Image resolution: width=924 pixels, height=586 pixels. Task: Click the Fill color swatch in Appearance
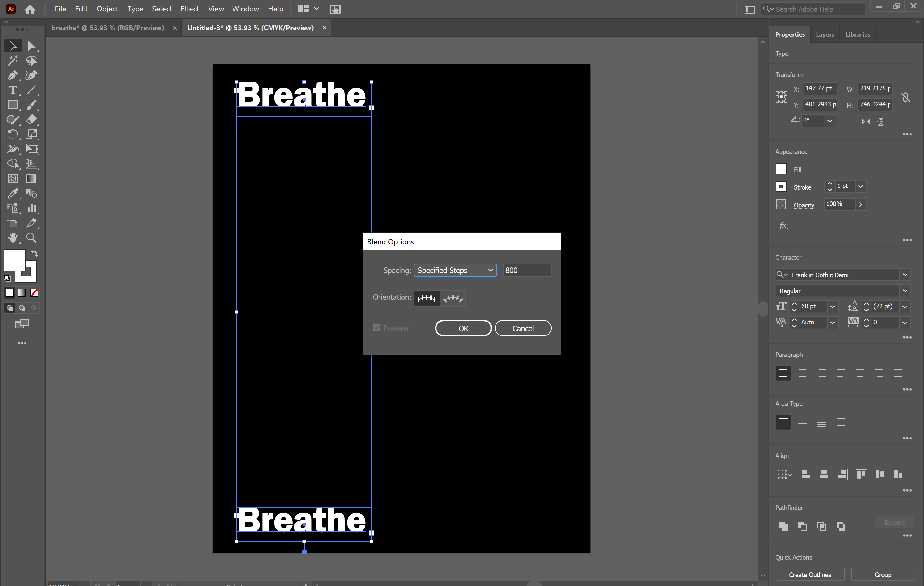click(x=781, y=169)
